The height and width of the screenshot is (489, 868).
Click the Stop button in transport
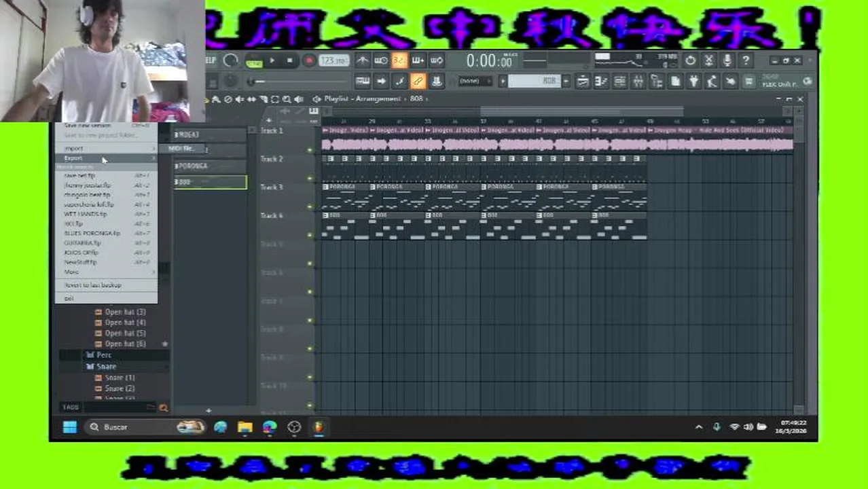[290, 61]
